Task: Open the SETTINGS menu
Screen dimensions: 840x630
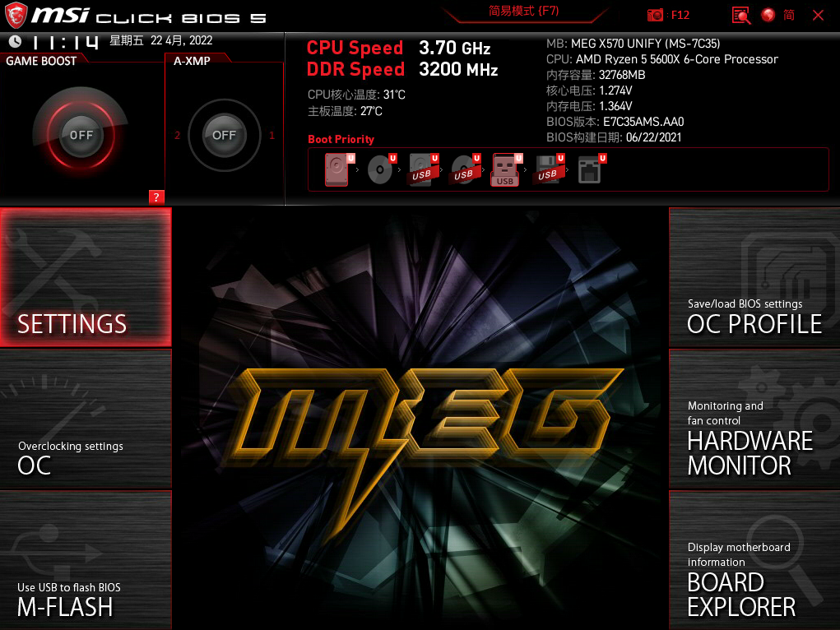Action: click(86, 277)
